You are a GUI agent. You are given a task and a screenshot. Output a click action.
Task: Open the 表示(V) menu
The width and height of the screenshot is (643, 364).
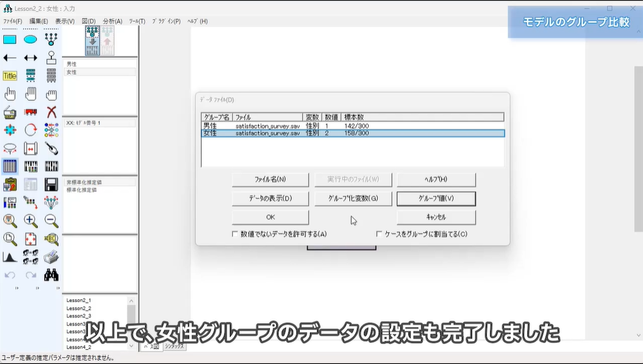point(65,21)
